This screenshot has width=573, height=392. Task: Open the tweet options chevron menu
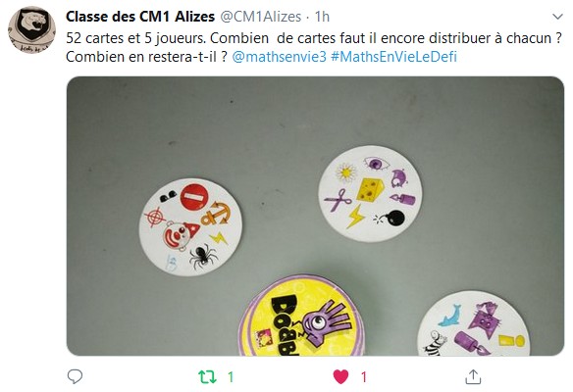coord(557,17)
